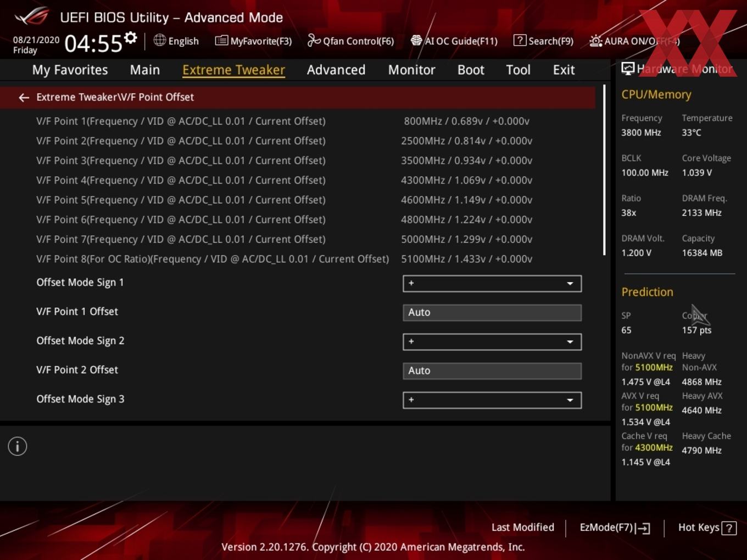Click the Qfan Control fan icon

tap(314, 40)
